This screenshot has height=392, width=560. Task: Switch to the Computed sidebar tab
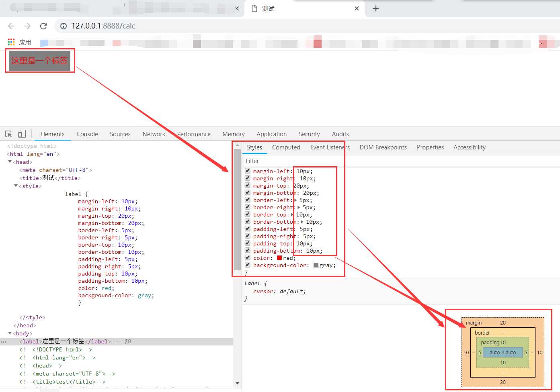(286, 147)
